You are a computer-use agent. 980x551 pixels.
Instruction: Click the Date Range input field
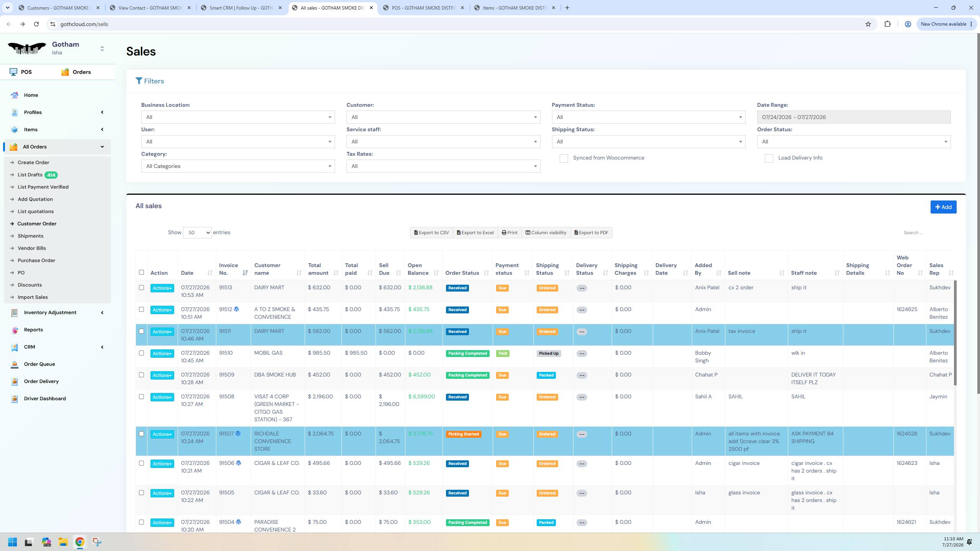tap(854, 117)
